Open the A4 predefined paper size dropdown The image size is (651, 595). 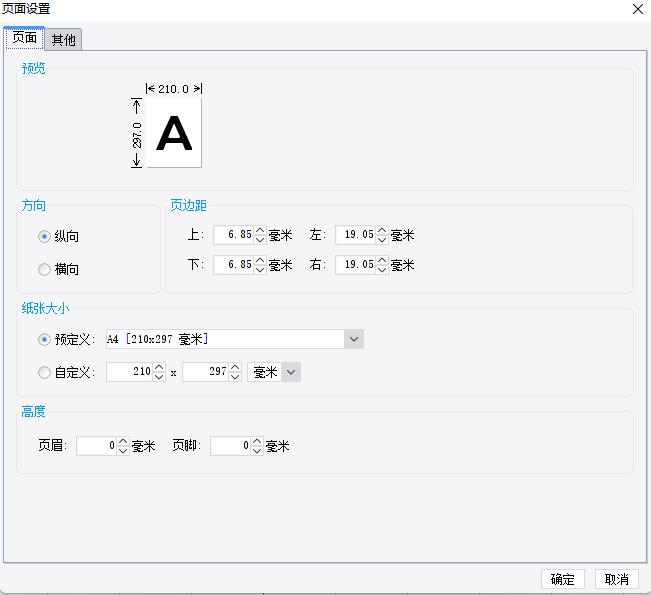coord(354,339)
